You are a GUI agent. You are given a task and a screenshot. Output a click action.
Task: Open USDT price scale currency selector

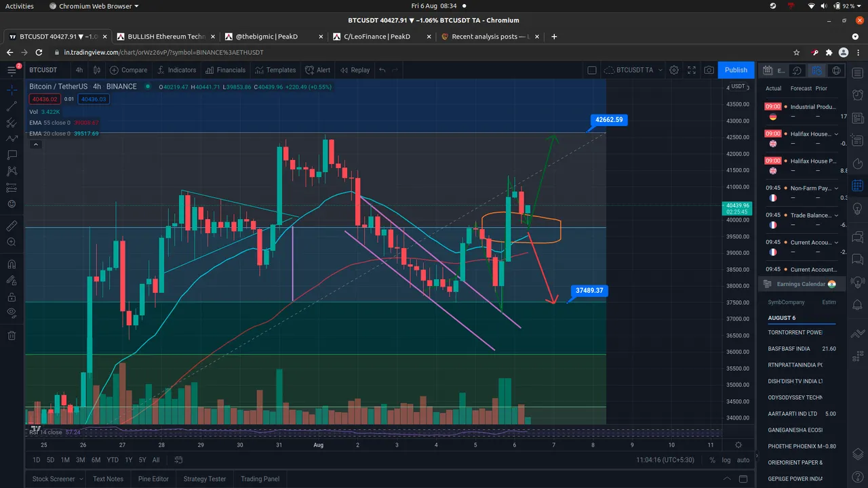[x=738, y=86]
